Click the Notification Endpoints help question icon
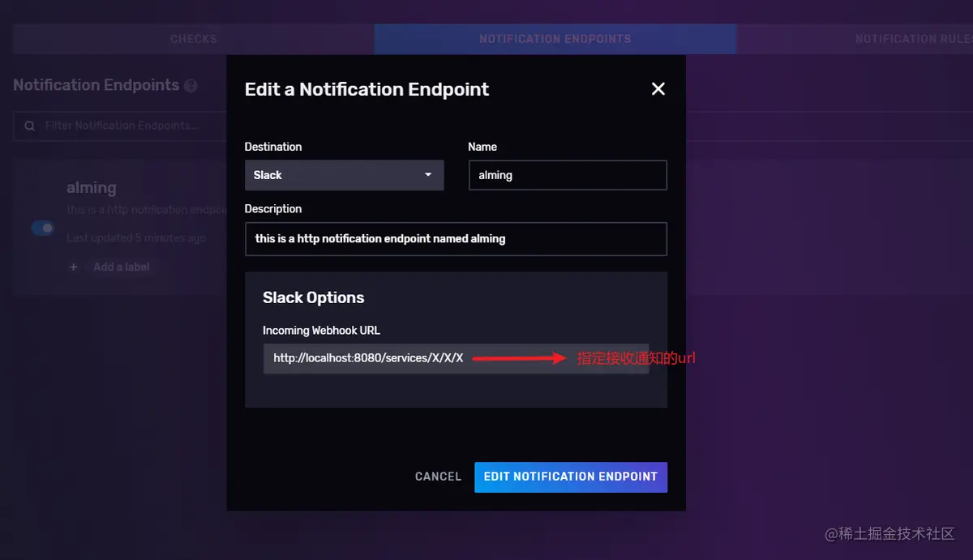The height and width of the screenshot is (560, 973). point(191,86)
